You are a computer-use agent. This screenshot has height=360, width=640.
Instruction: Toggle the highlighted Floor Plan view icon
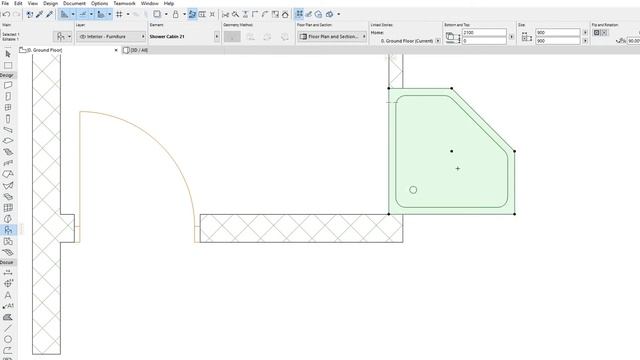coord(299,14)
